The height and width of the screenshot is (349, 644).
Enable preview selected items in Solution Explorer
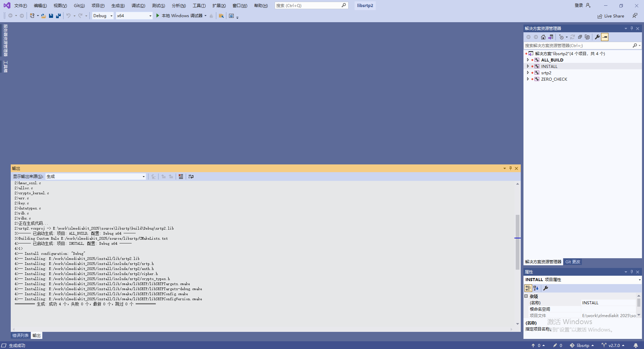(x=587, y=37)
